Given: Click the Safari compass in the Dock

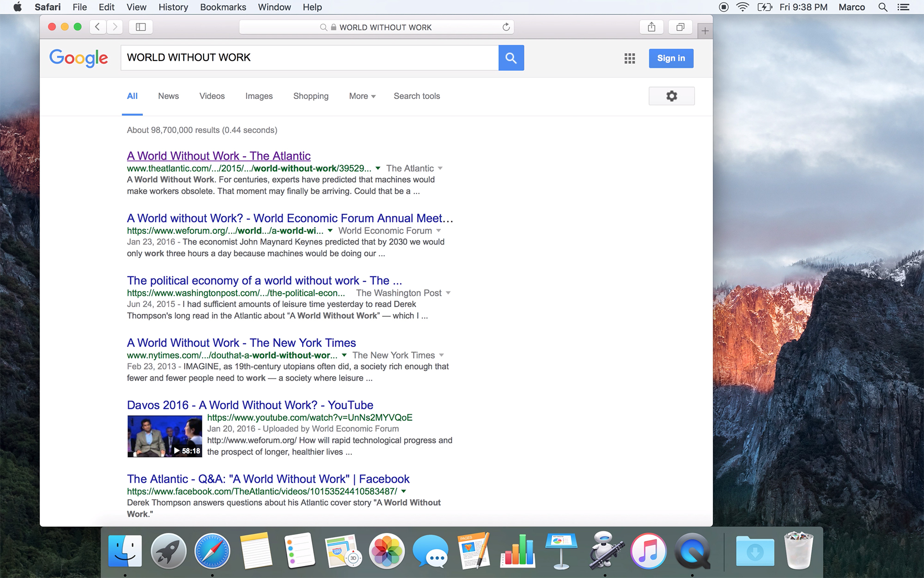Looking at the screenshot, I should 212,551.
